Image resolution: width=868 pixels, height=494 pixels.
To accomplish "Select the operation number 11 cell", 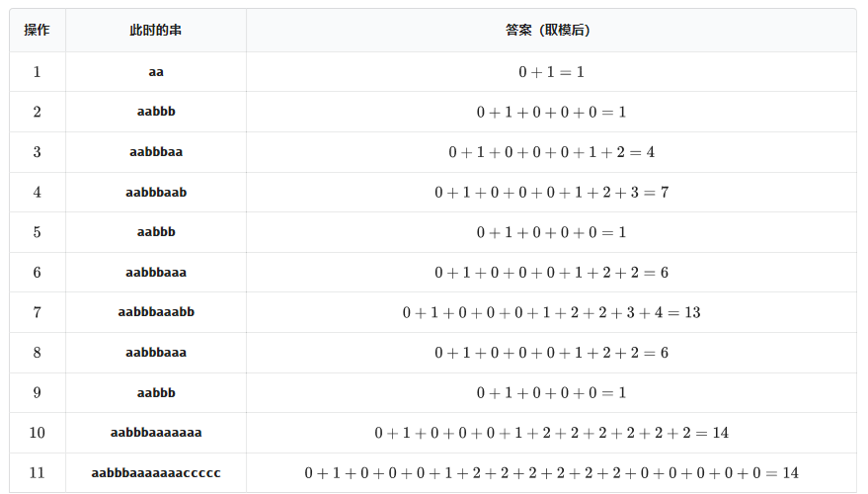I will [38, 473].
